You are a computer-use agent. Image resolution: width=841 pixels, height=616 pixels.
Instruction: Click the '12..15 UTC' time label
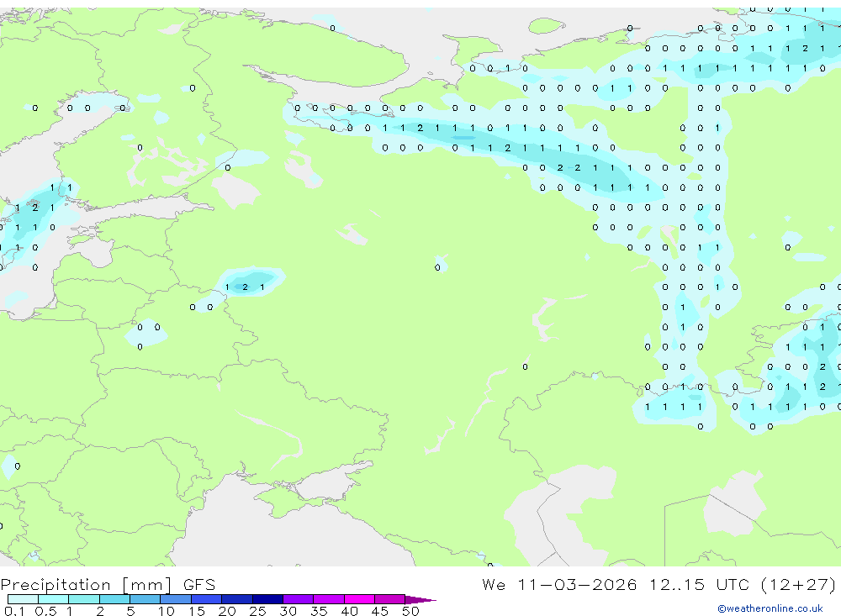click(x=699, y=584)
